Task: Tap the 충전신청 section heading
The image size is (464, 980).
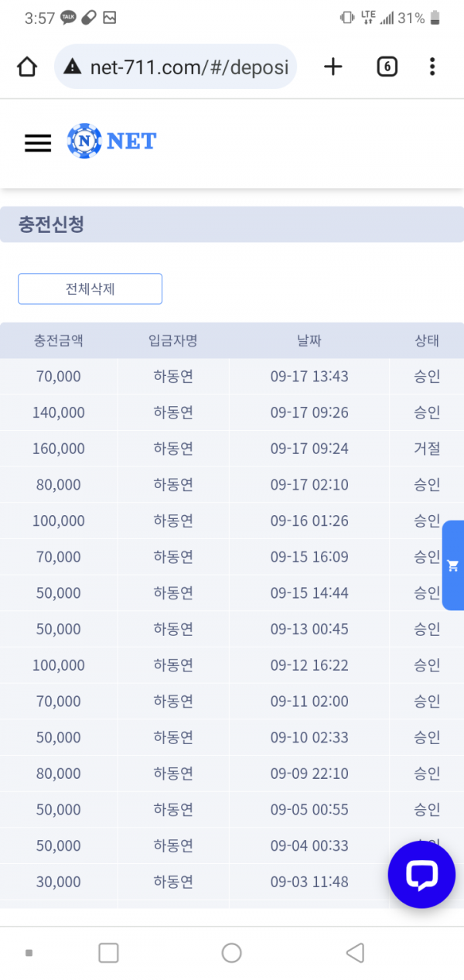Action: point(51,225)
